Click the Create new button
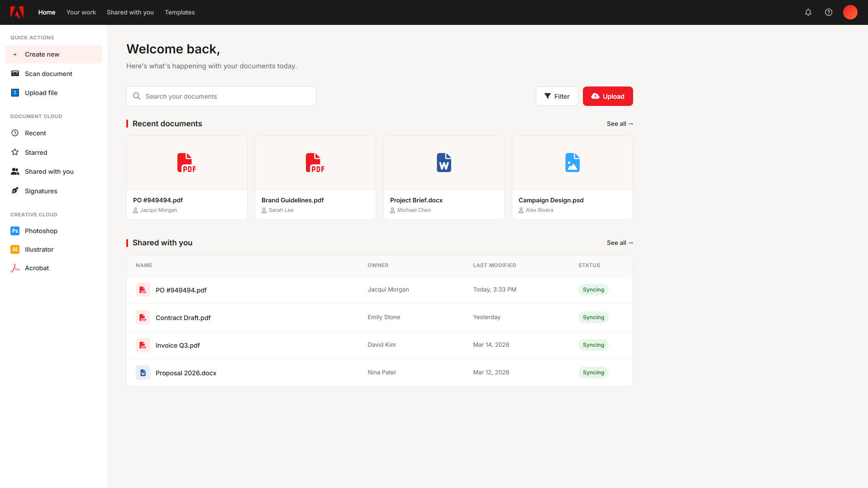The height and width of the screenshot is (488, 868). [x=53, y=54]
